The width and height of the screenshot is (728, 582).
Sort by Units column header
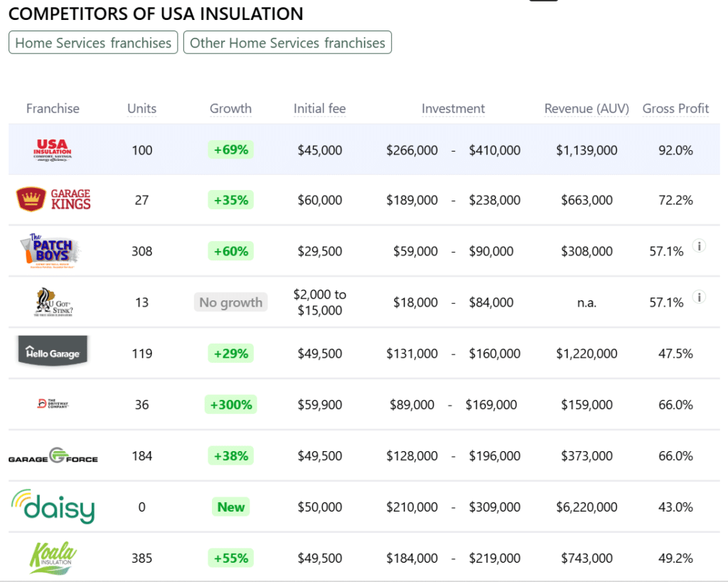coord(141,109)
